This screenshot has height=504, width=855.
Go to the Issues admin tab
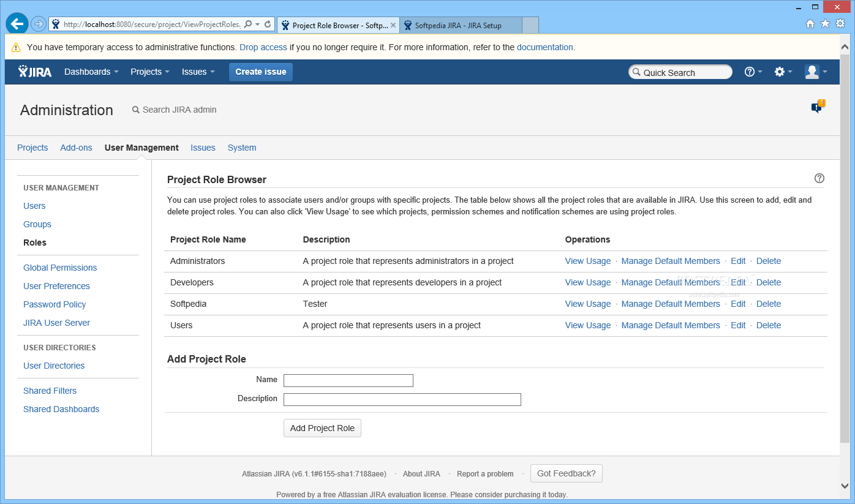(x=203, y=148)
